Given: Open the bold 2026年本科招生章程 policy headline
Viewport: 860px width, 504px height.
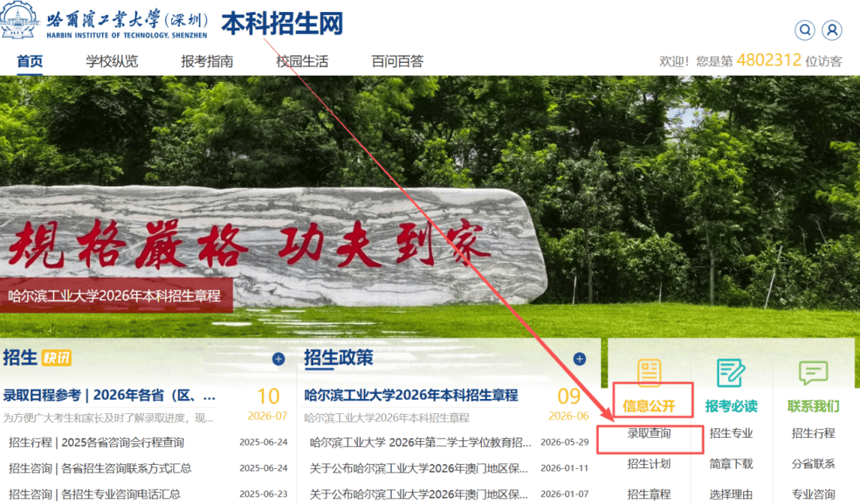Looking at the screenshot, I should pyautogui.click(x=411, y=396).
